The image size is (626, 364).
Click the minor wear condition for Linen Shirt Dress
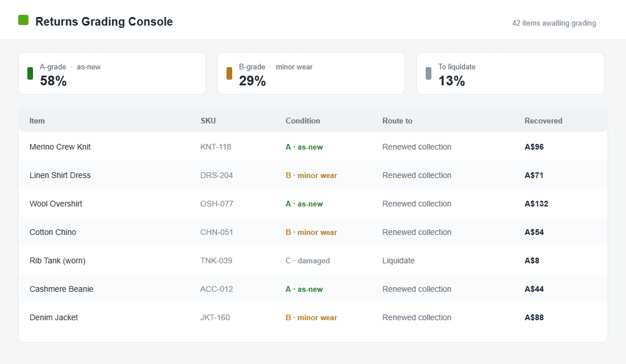pyautogui.click(x=311, y=175)
